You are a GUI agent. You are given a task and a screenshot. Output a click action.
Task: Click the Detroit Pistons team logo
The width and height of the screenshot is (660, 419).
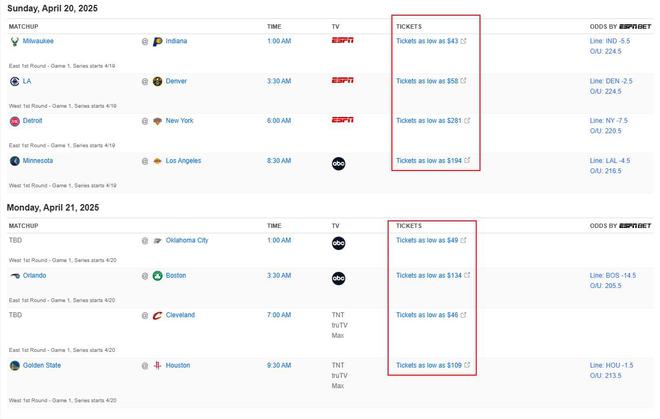click(x=14, y=121)
